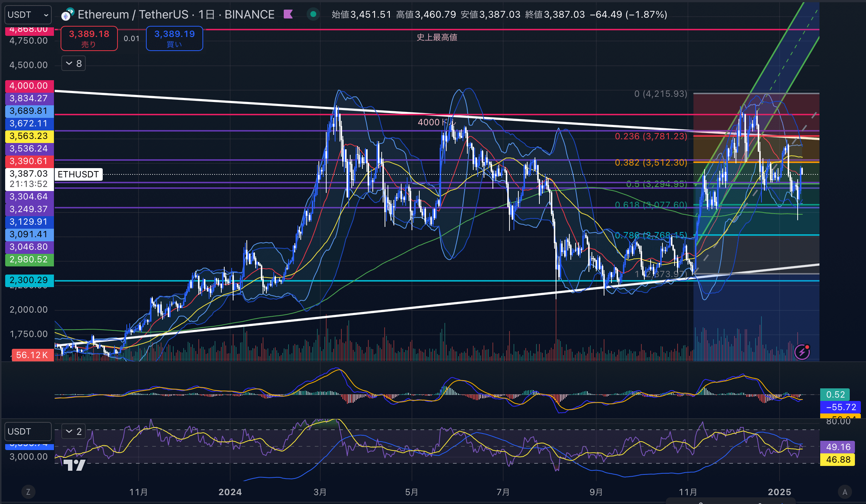Click the 2025 label on time axis

780,492
